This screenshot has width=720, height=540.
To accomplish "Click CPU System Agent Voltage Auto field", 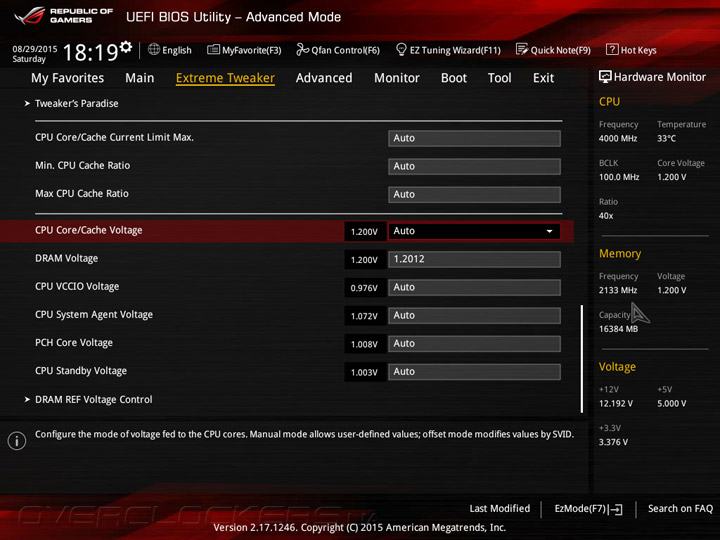I will (x=474, y=315).
